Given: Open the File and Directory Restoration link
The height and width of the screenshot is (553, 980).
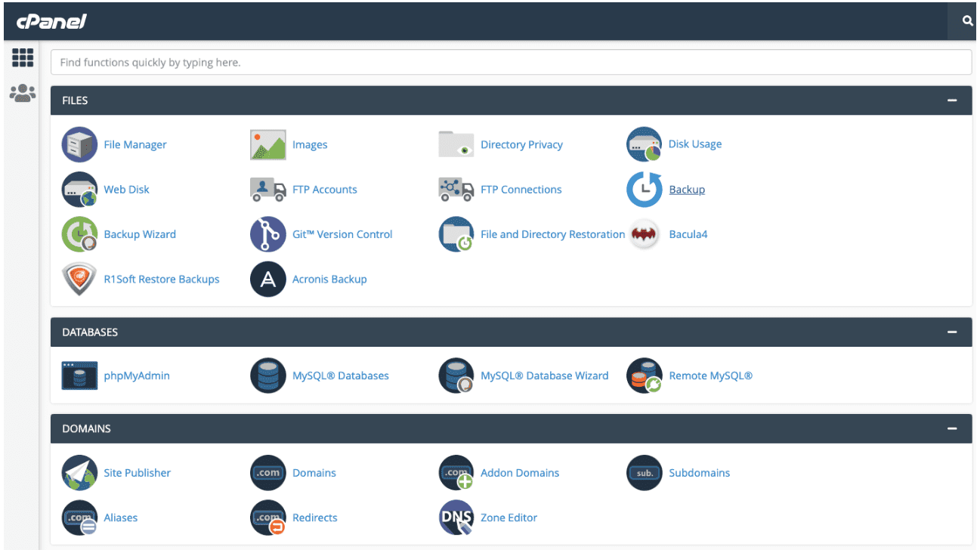Looking at the screenshot, I should 553,234.
